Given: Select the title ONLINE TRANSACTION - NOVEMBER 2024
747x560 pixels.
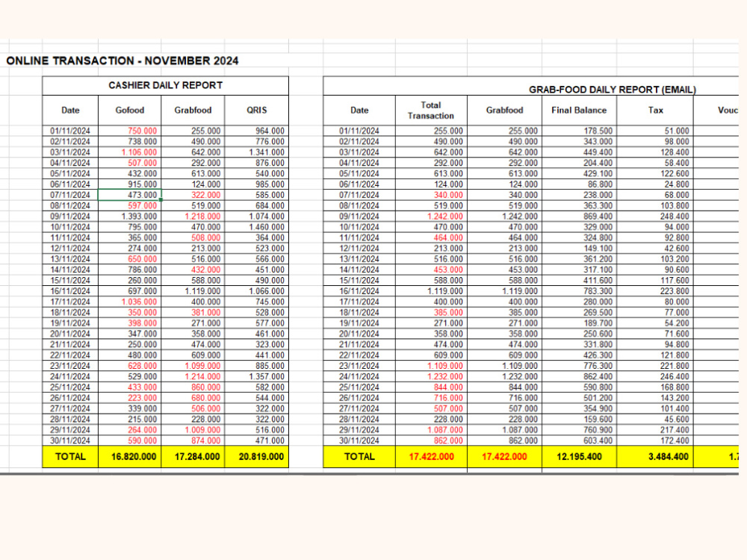Looking at the screenshot, I should click(x=123, y=61).
